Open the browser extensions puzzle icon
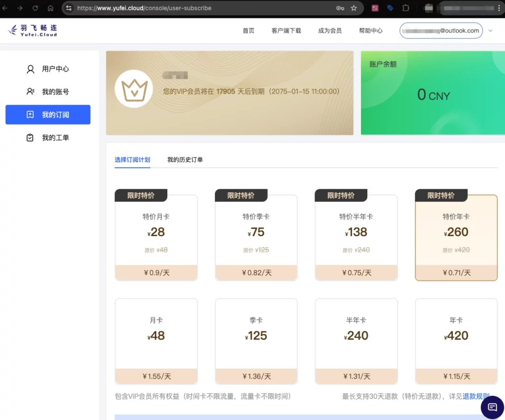Viewport: 505px width, 420px height. click(x=405, y=8)
